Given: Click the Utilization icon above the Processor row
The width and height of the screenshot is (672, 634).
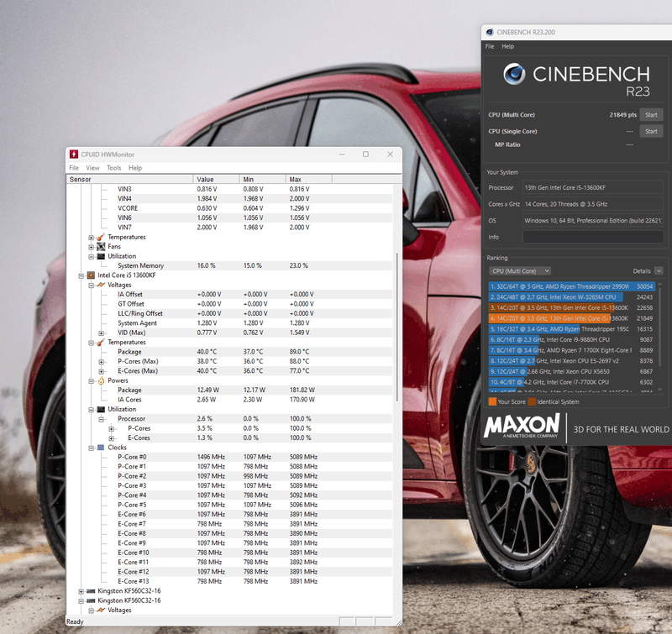Looking at the screenshot, I should pos(101,409).
